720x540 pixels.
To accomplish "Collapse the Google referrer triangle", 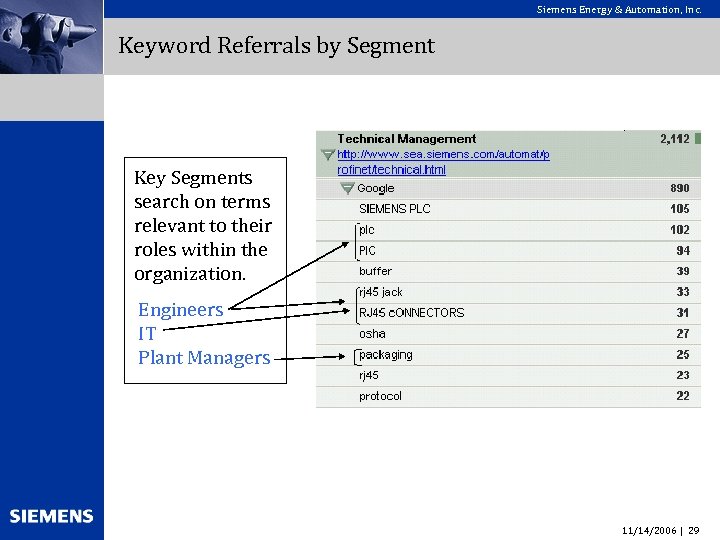I will [348, 188].
